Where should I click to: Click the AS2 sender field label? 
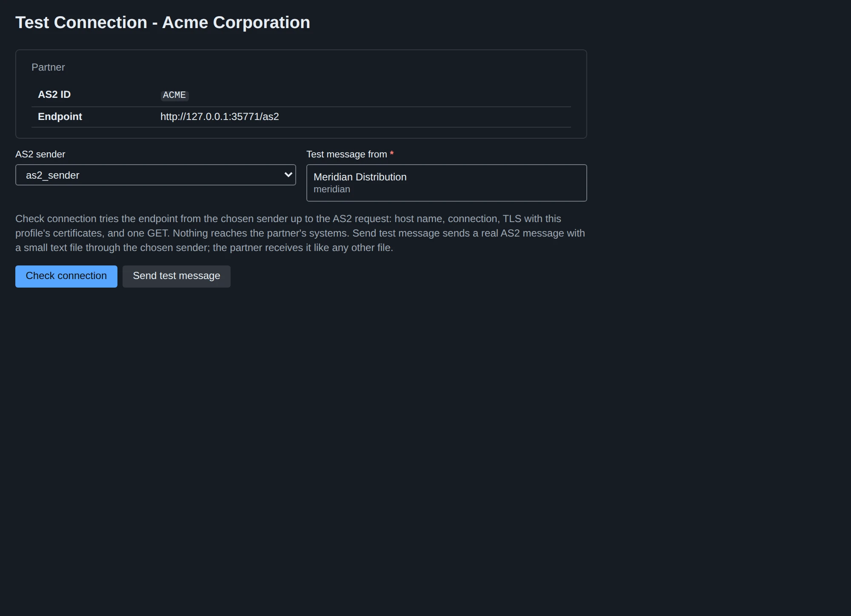(40, 154)
